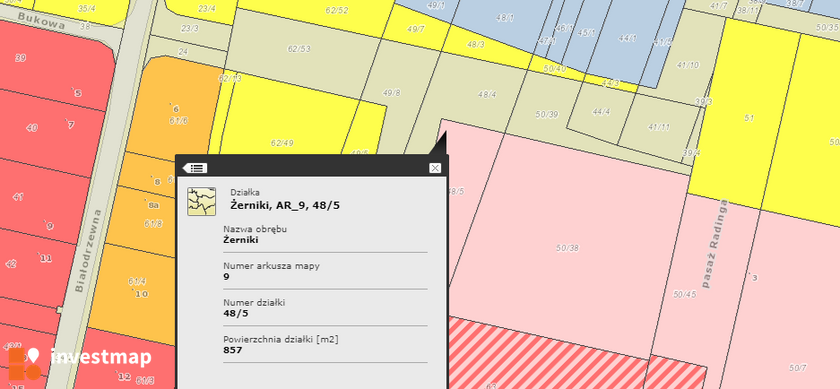Viewport: 840px width, 389px height.
Task: Close the parcel info popup
Action: [435, 168]
